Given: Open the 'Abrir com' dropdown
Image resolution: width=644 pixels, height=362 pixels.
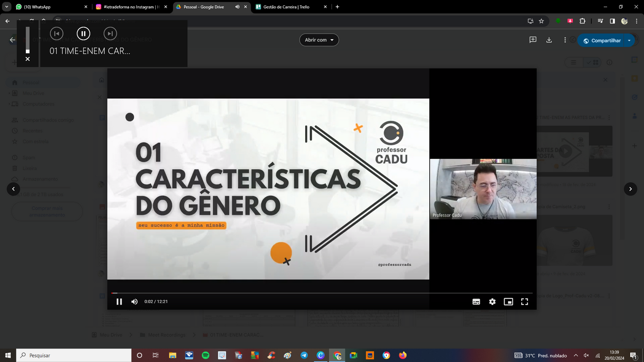Looking at the screenshot, I should point(319,40).
